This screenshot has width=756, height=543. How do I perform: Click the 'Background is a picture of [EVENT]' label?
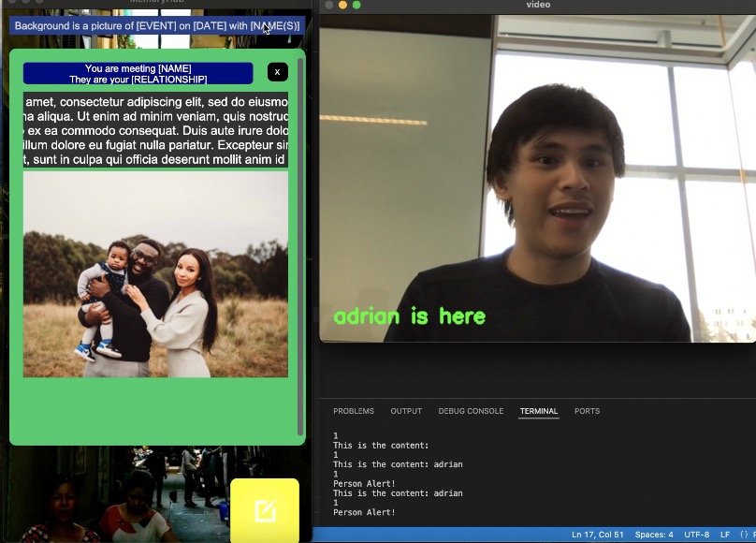tap(157, 26)
